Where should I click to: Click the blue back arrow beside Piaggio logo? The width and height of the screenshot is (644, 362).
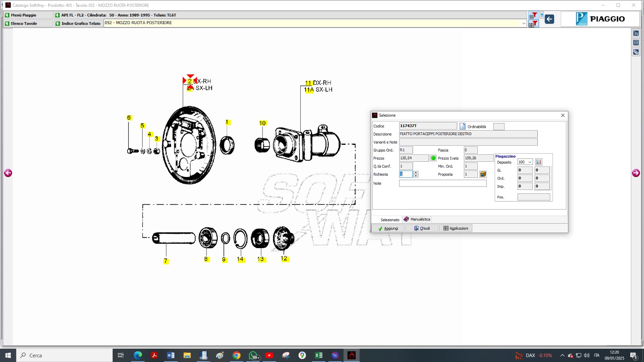pyautogui.click(x=549, y=19)
